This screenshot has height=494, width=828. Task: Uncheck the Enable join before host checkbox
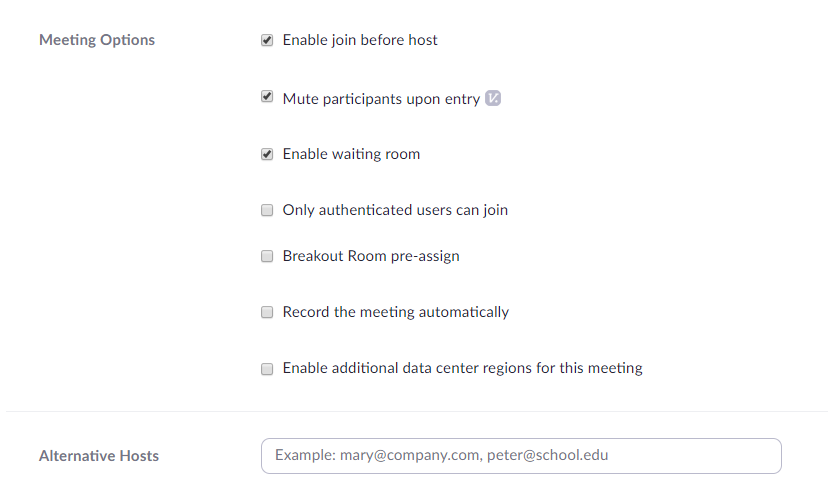[267, 40]
